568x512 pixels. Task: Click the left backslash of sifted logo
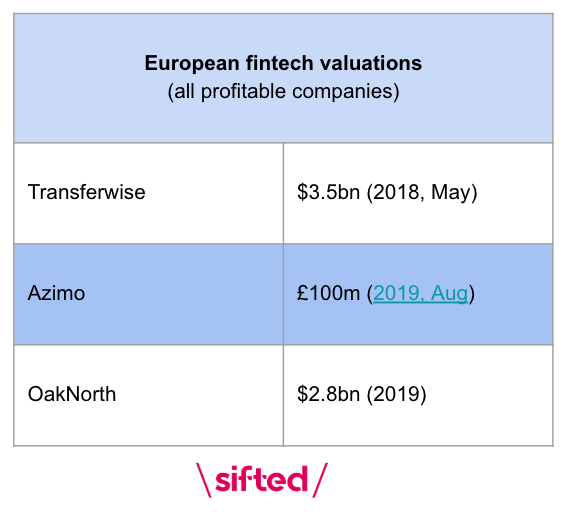point(204,480)
